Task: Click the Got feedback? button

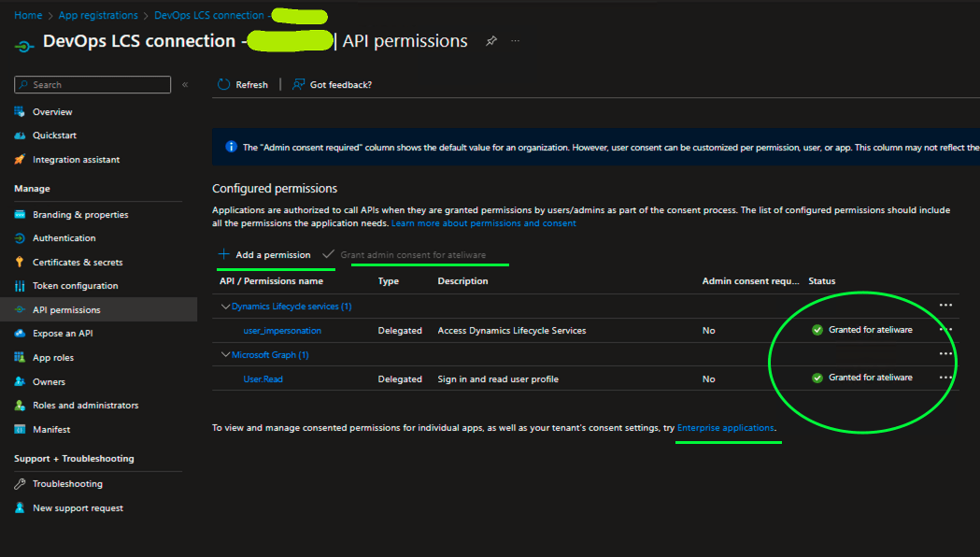Action: (332, 84)
